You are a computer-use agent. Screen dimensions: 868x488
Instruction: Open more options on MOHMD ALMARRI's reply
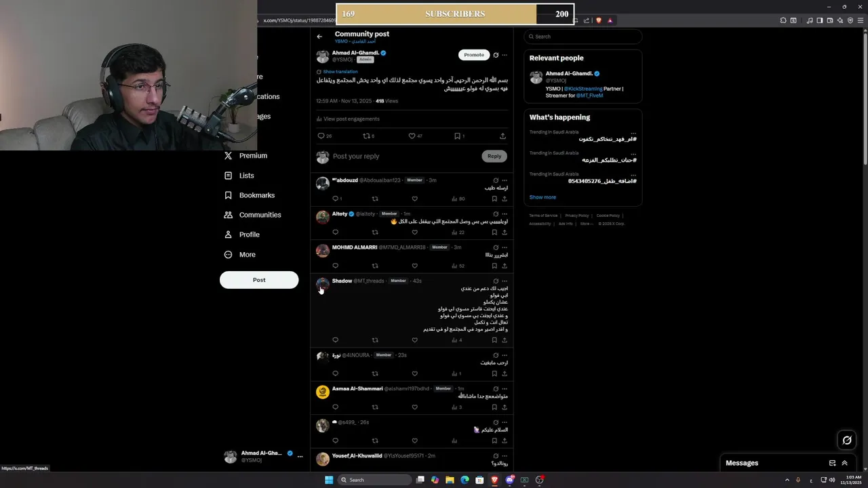(x=505, y=247)
